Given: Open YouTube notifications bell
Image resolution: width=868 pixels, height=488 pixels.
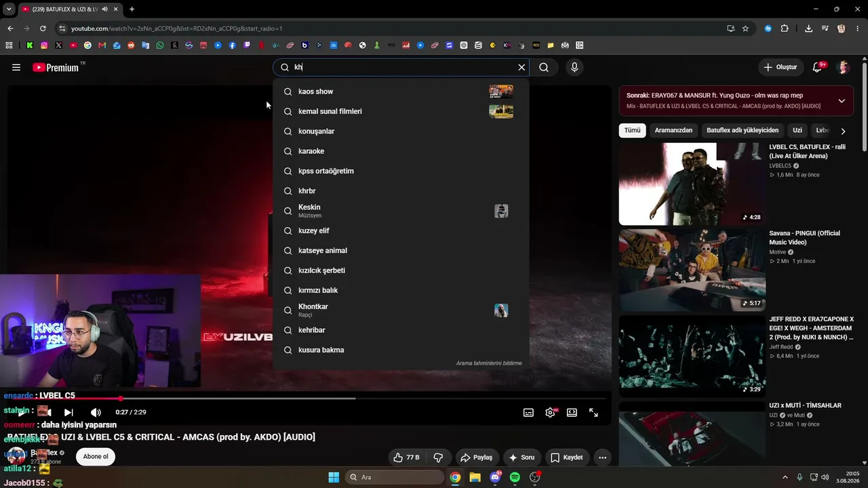Looking at the screenshot, I should click(818, 67).
